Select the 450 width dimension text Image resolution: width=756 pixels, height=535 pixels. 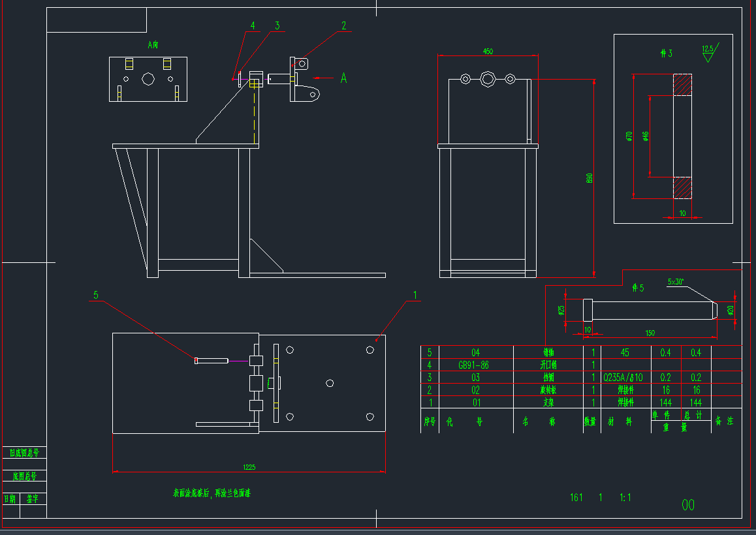(x=487, y=51)
